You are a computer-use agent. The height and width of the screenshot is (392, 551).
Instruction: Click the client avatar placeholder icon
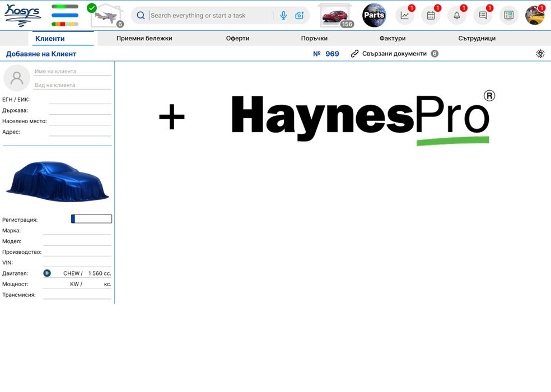(16, 78)
